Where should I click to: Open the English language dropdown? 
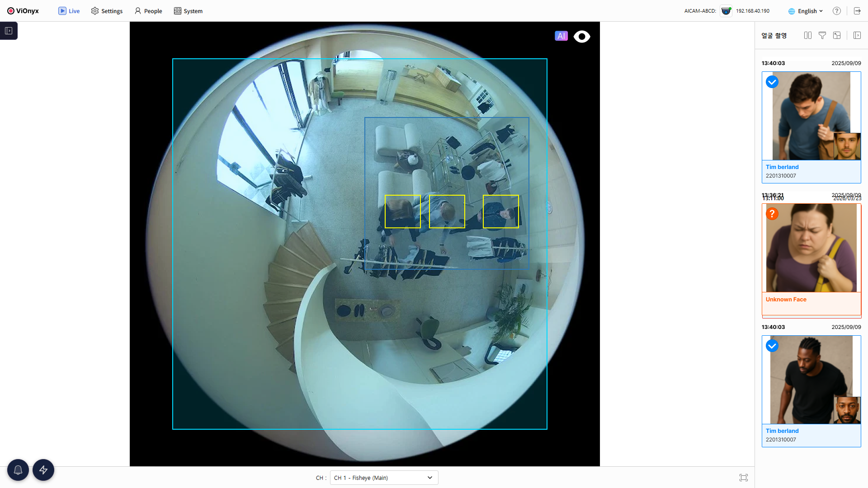coord(806,11)
